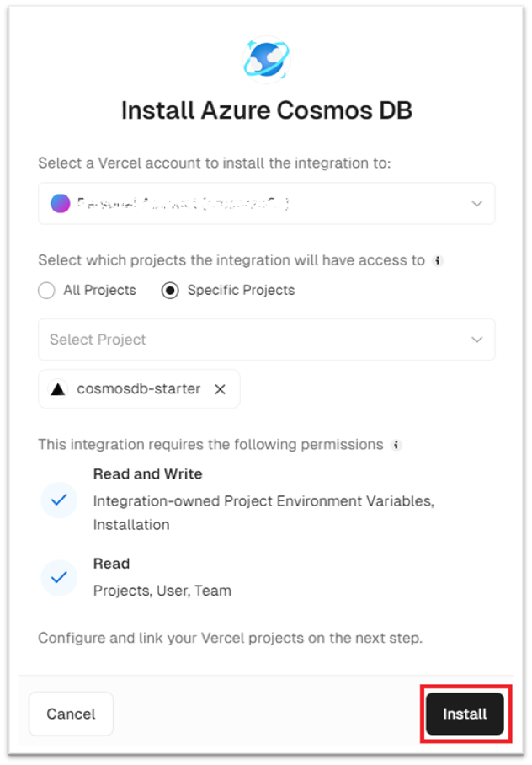Click the Read permission checkmark icon

click(59, 577)
